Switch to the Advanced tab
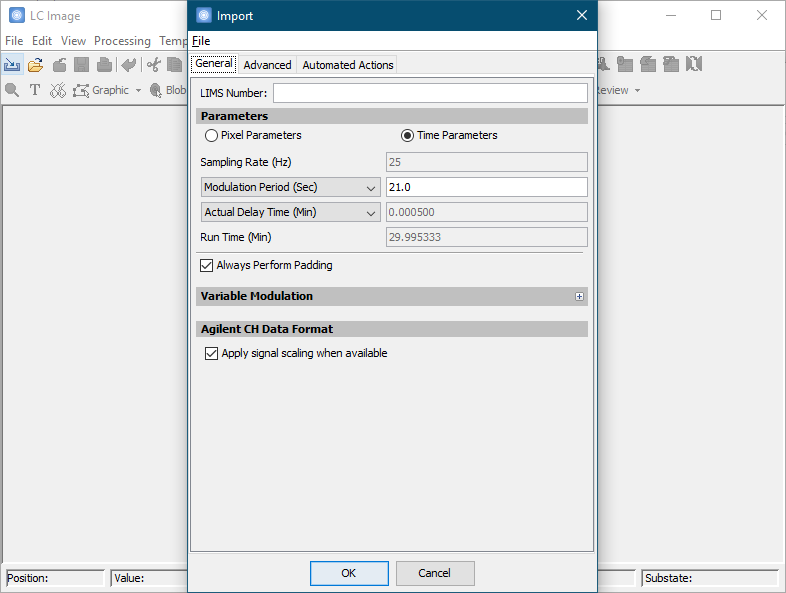Screen dimensions: 786x593 [x=267, y=65]
